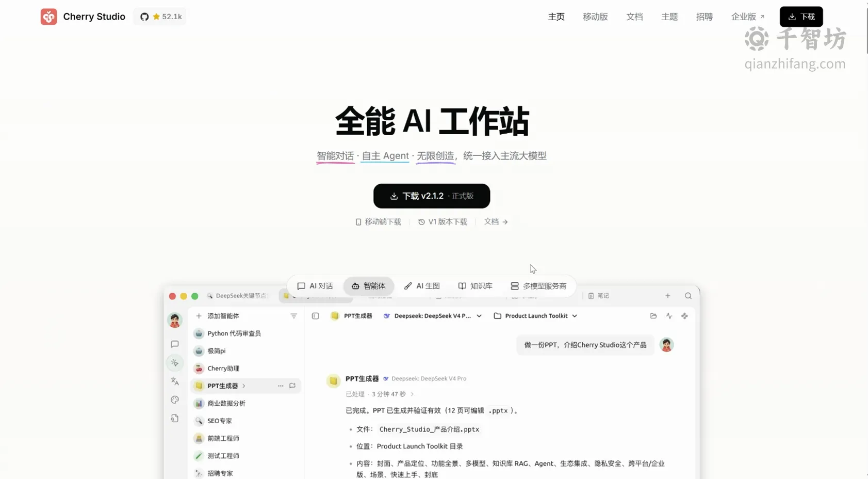Screen dimensions: 868x479
Task: Click the 智能对话 underlined text
Action: click(335, 156)
